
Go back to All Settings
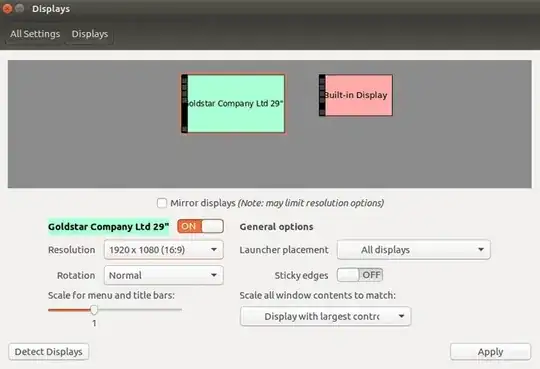[x=35, y=34]
